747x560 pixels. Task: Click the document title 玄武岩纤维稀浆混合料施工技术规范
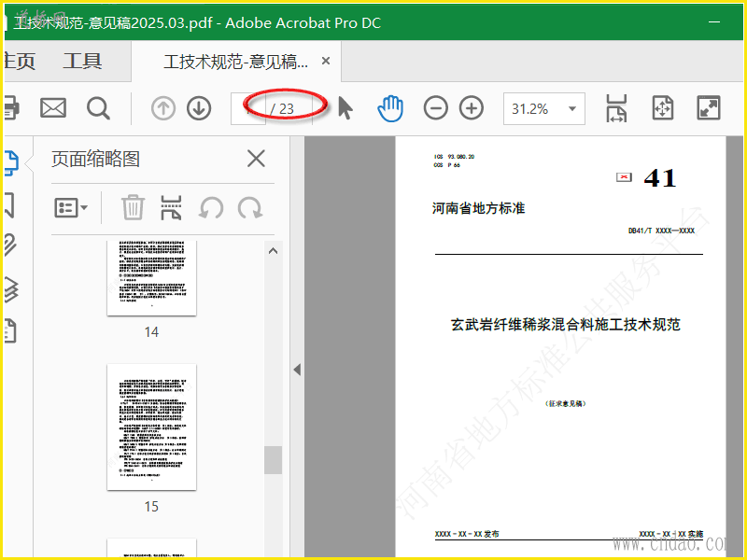(x=566, y=325)
